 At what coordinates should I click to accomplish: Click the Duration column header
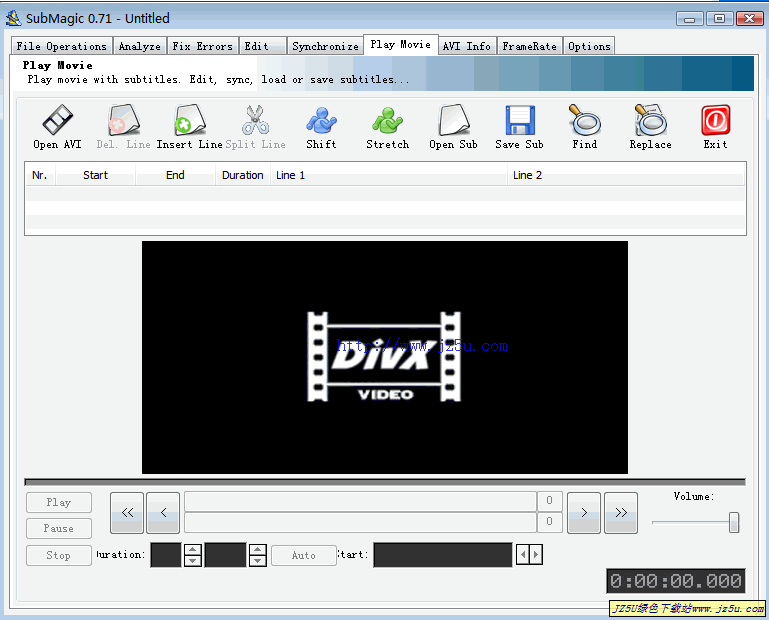[243, 175]
